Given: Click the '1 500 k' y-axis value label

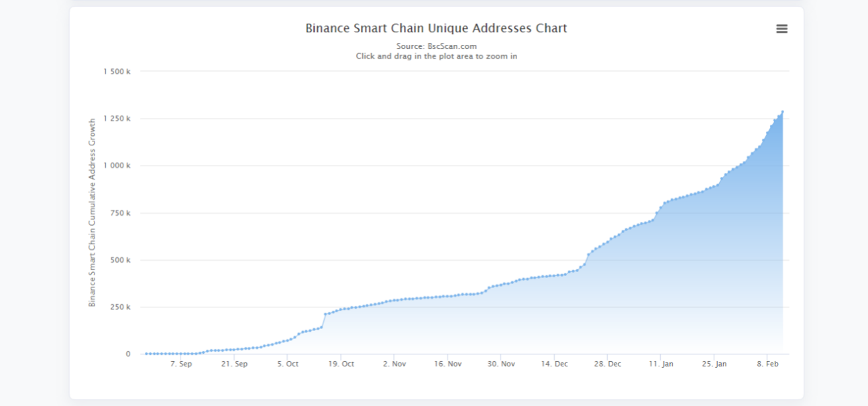Looking at the screenshot, I should pyautogui.click(x=117, y=72).
